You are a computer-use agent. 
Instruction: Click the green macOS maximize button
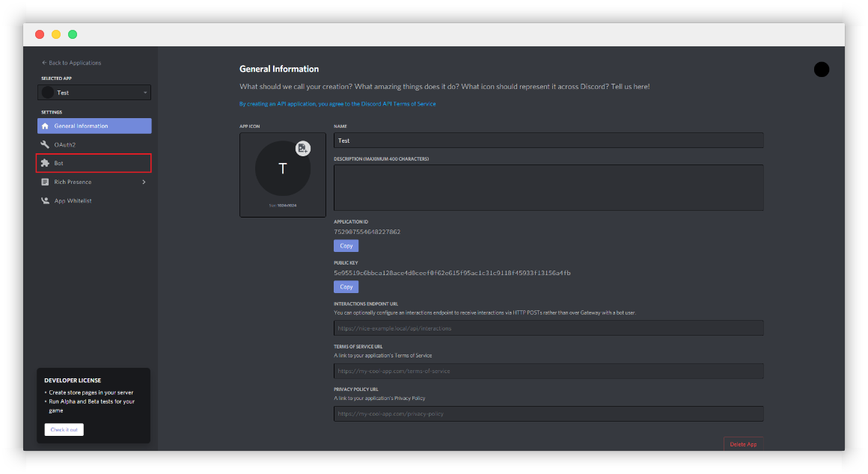coord(73,34)
